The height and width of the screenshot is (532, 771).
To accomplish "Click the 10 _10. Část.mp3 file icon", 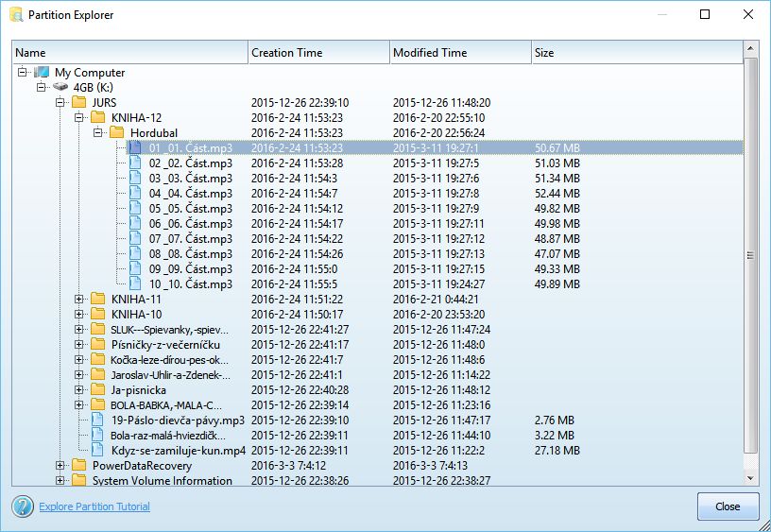I will (x=135, y=283).
